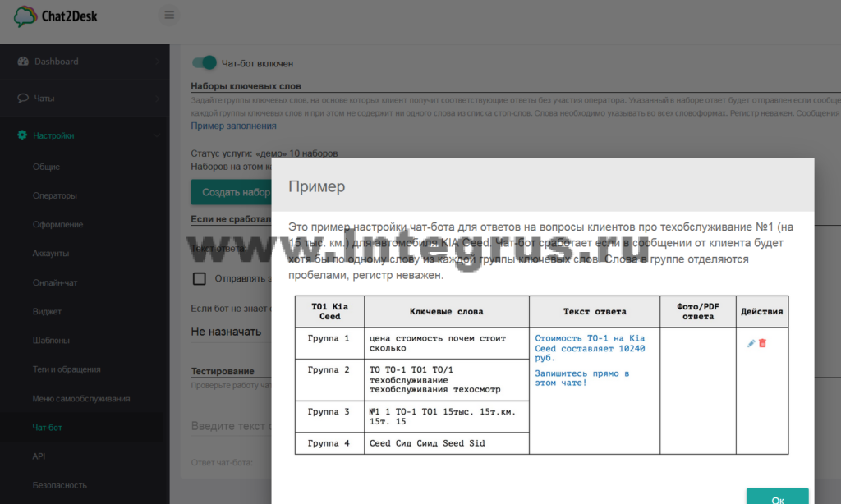
Task: Click the Группа 4 cell
Action: [329, 443]
